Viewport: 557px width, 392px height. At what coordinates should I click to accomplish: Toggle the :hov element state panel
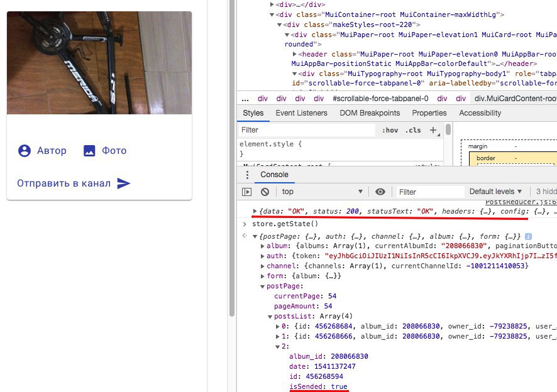(x=390, y=130)
